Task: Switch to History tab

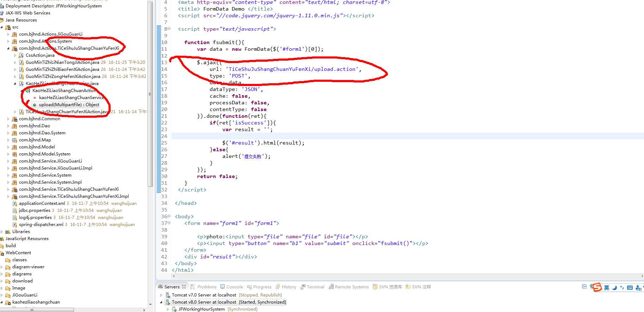Action: coord(286,287)
